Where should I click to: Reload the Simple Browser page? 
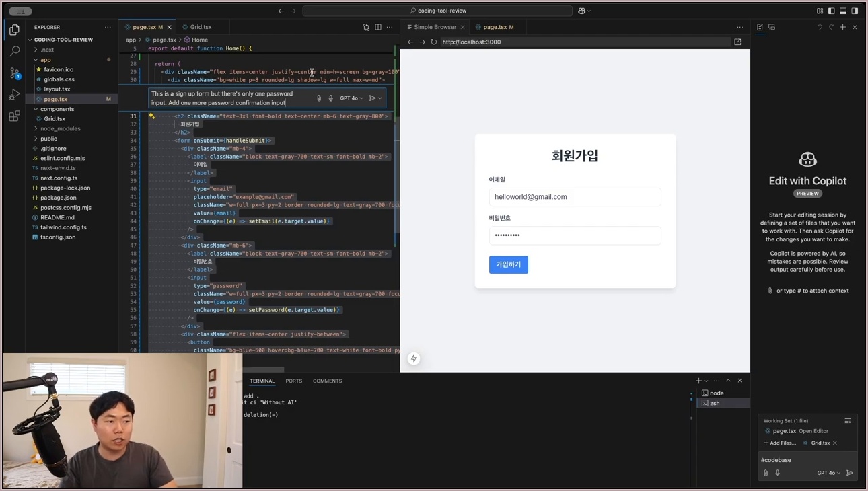434,42
